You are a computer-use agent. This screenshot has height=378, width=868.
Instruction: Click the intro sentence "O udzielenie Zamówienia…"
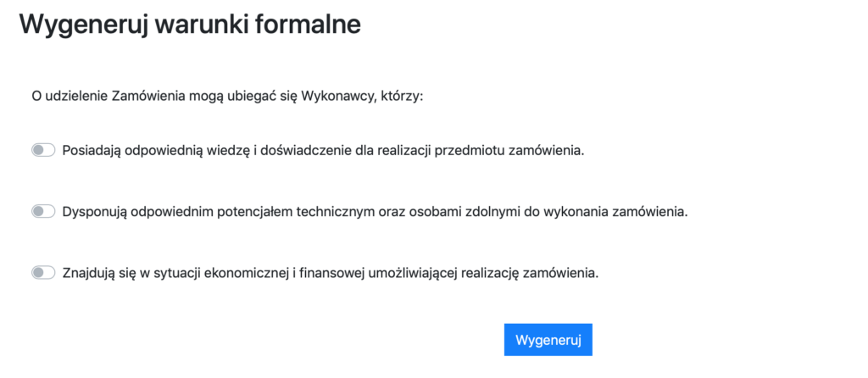tap(227, 96)
